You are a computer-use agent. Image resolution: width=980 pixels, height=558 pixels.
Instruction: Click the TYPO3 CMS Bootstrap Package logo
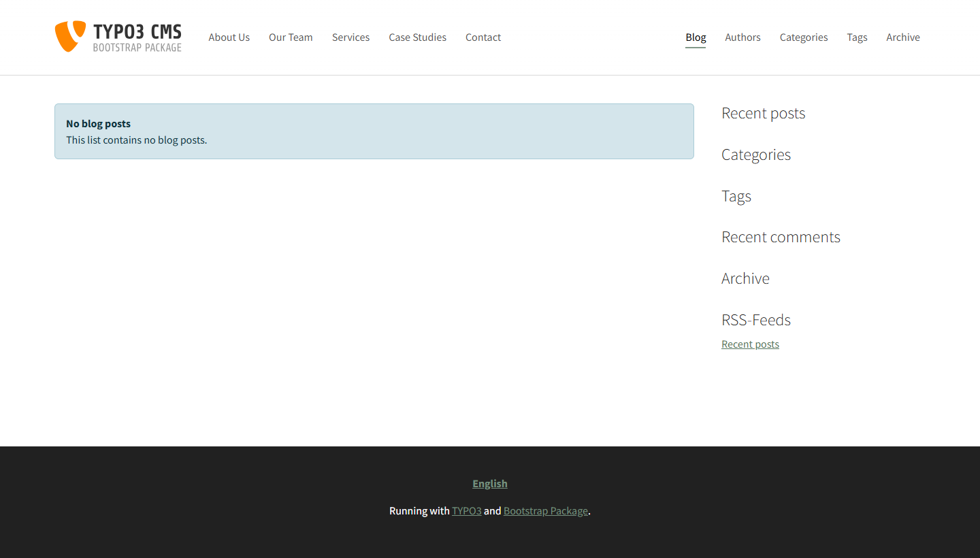click(x=118, y=37)
